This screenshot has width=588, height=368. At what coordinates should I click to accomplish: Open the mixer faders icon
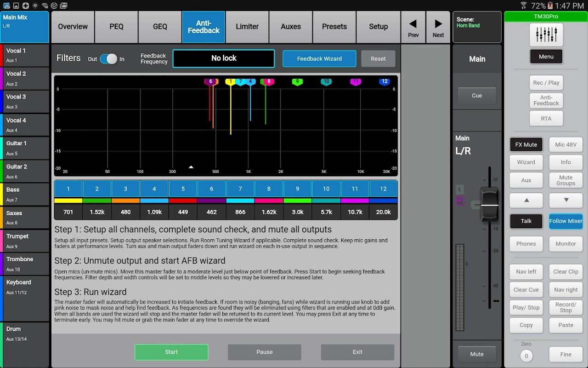[546, 34]
